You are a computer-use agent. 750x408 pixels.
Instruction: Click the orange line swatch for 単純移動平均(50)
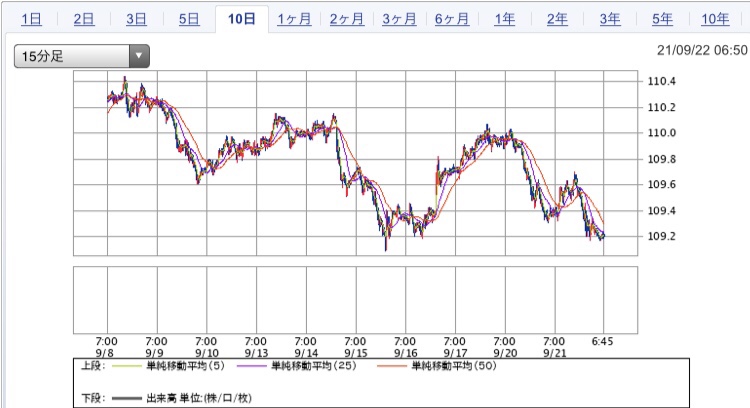(392, 366)
